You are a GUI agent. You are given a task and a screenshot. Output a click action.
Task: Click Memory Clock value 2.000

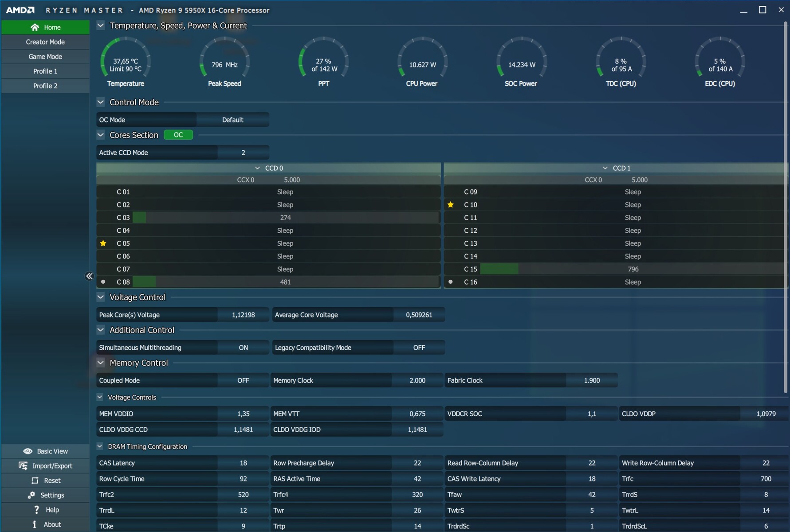click(x=417, y=380)
